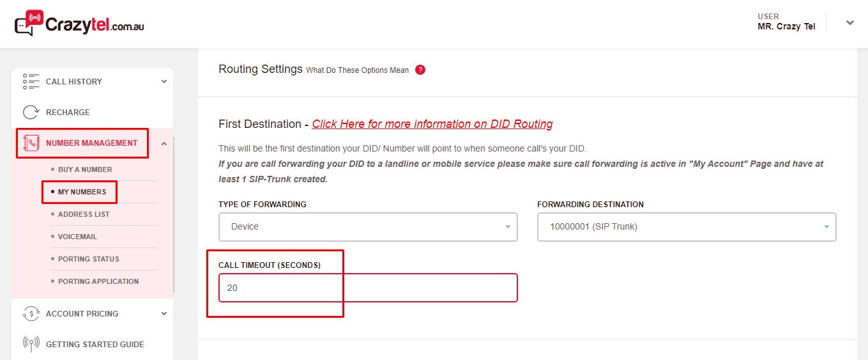Click the Getting Started Guide antenna icon
Image resolution: width=868 pixels, height=360 pixels.
(31, 345)
